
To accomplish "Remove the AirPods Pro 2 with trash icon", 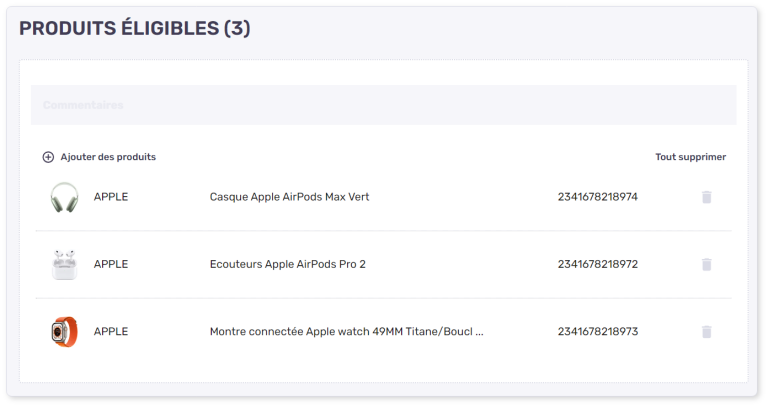I will [706, 264].
